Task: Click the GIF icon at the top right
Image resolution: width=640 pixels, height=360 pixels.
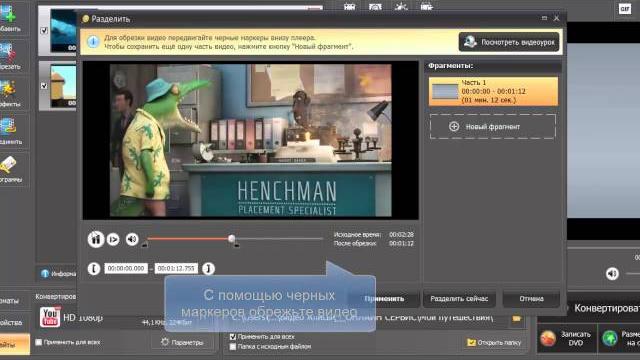Action: pyautogui.click(x=624, y=9)
